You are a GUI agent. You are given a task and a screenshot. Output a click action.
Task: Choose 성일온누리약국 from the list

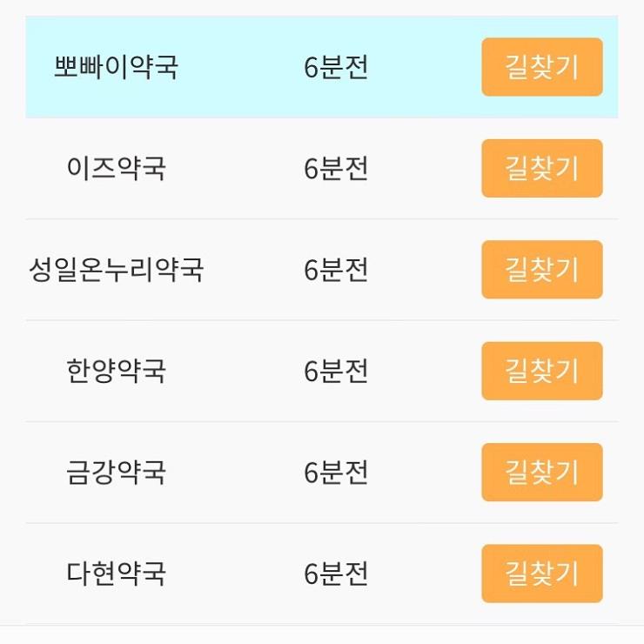pos(116,270)
